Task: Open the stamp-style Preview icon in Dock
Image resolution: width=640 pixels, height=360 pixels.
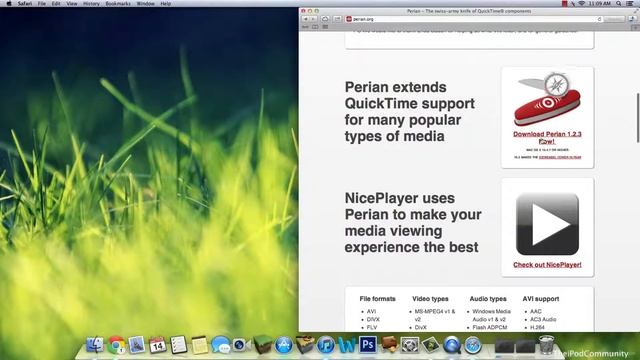Action: (137, 345)
